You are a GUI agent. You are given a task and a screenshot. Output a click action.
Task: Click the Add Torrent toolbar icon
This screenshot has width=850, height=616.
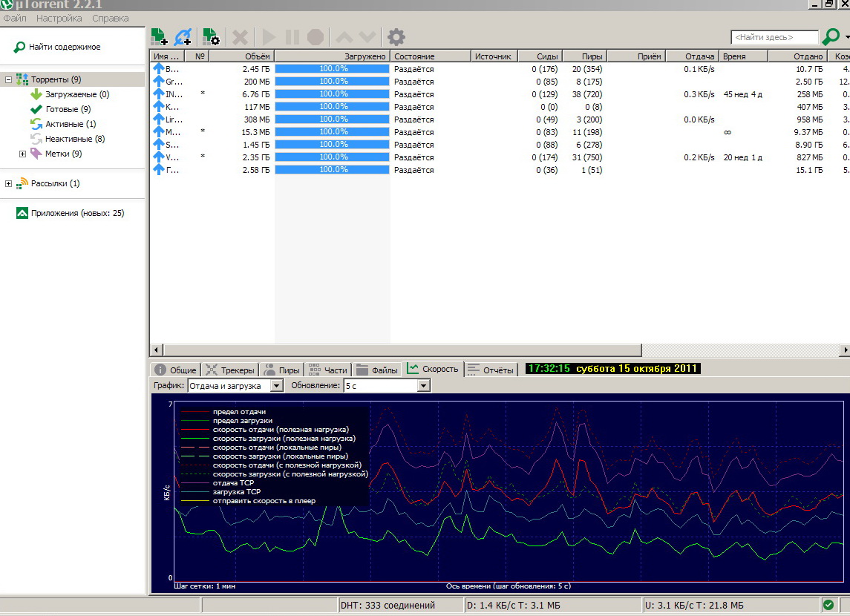(159, 36)
